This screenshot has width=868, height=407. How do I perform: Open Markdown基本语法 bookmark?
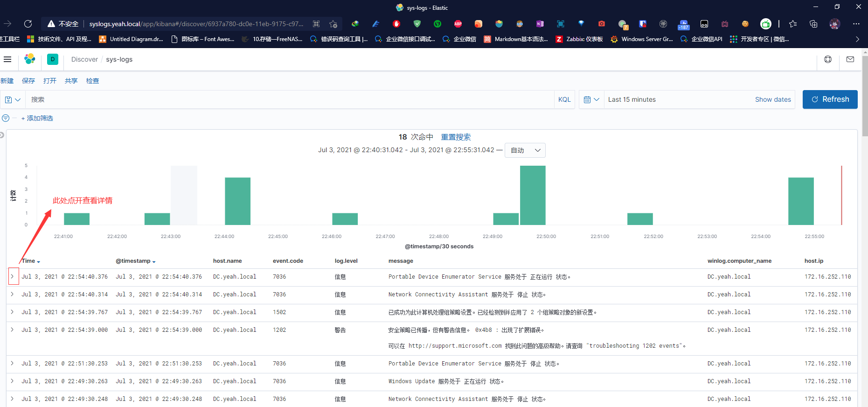click(516, 39)
